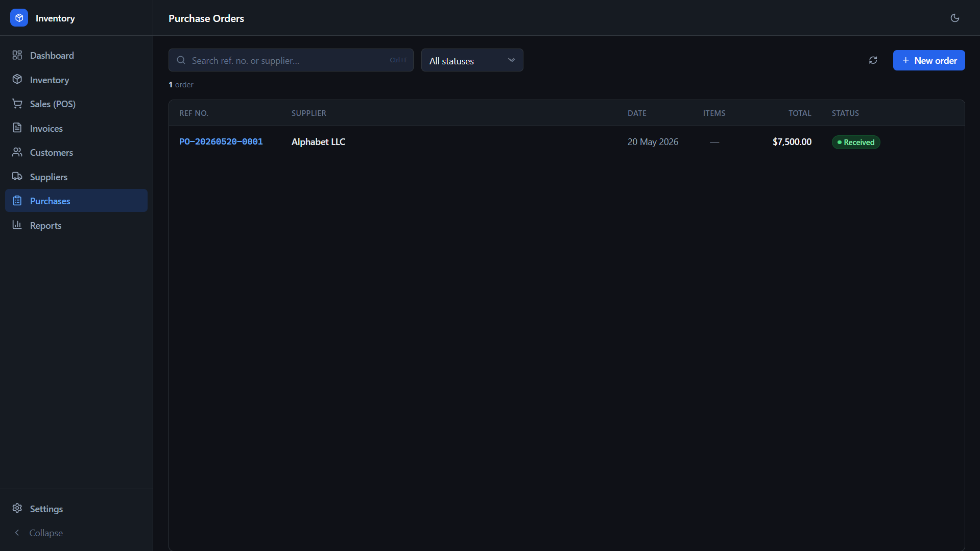The height and width of the screenshot is (551, 980).
Task: Open the Reports page
Action: coord(76,225)
